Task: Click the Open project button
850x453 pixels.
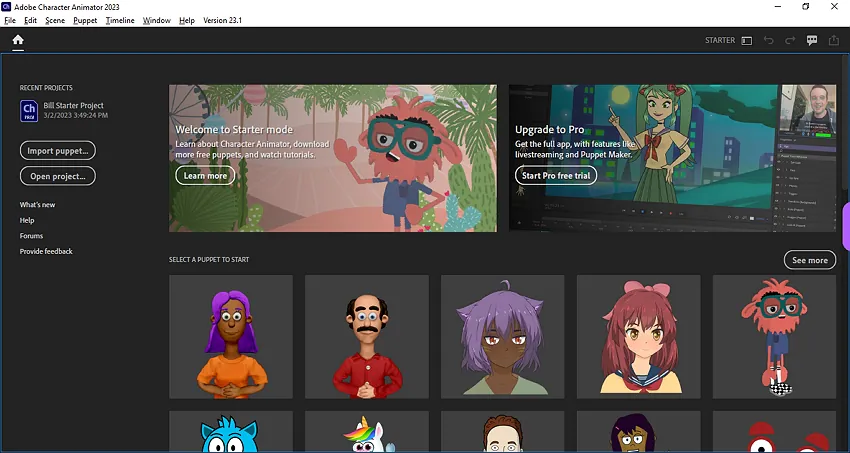Action: 57,176
